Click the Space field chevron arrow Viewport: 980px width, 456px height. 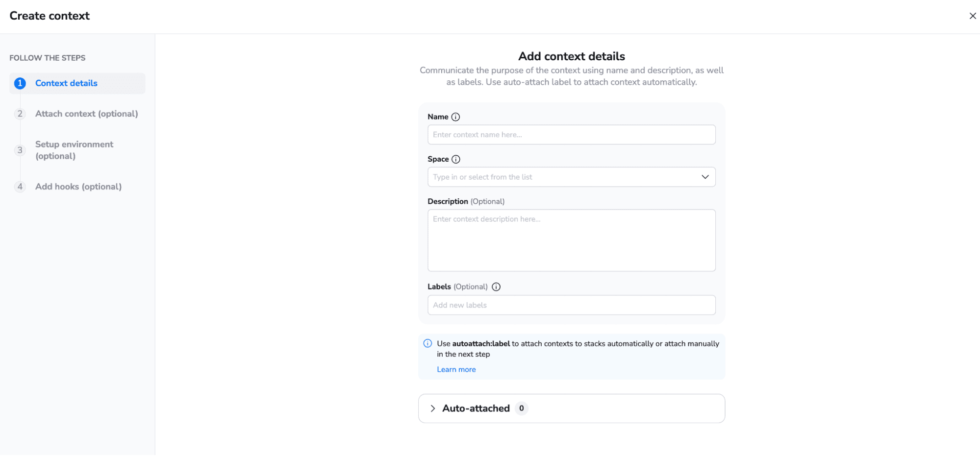705,177
